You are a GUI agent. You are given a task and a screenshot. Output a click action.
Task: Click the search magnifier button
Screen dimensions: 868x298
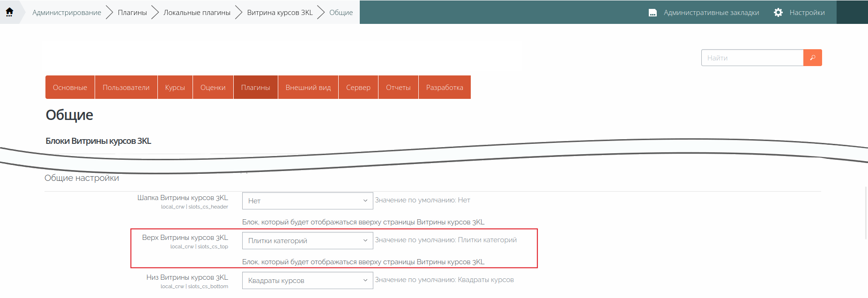pos(812,58)
